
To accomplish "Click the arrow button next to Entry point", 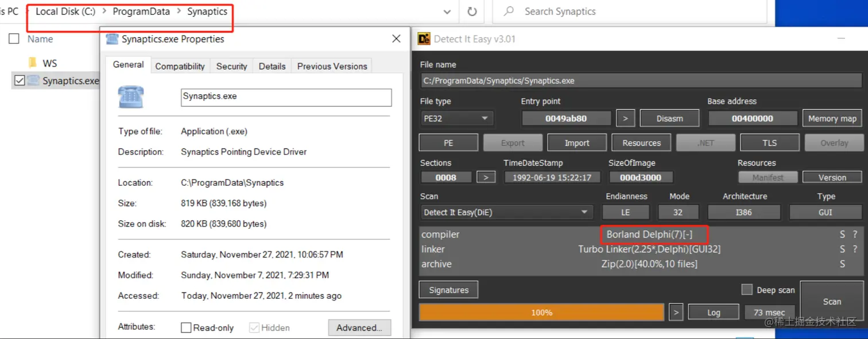I will 625,118.
